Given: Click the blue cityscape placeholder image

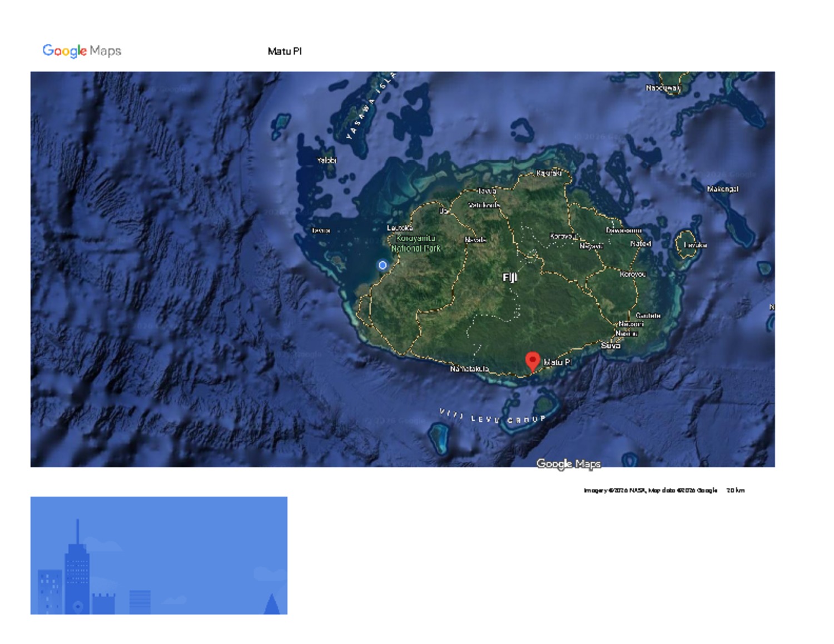Looking at the screenshot, I should click(x=158, y=555).
